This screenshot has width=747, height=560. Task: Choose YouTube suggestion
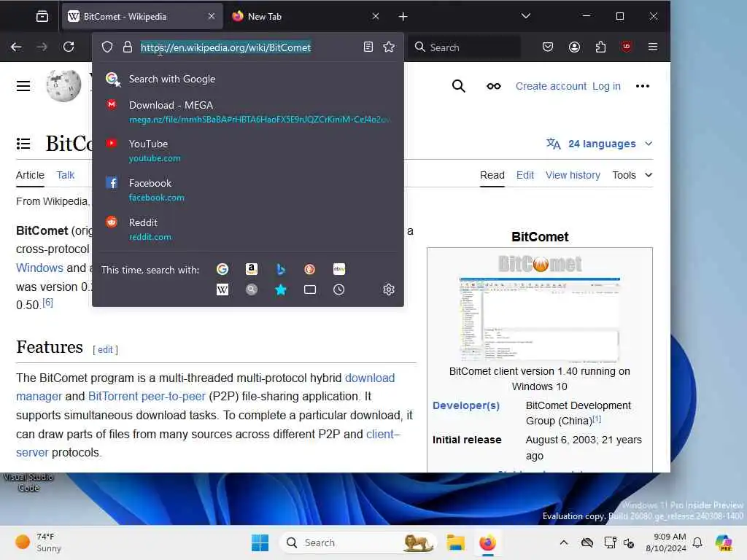[x=248, y=150]
